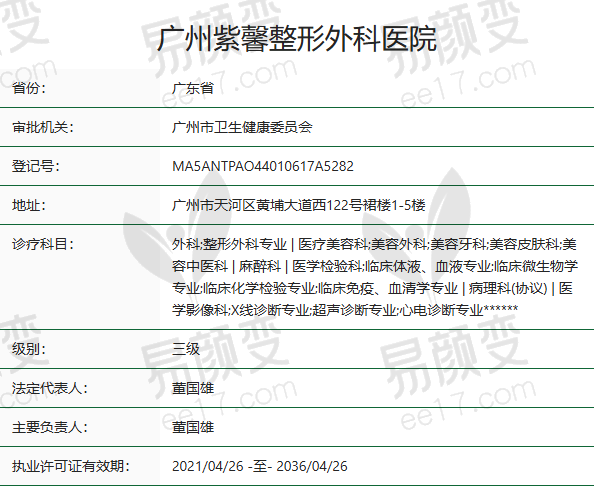Click registration number MA5ANTPAO44010617A5282
Image resolution: width=600 pixels, height=487 pixels.
pos(263,166)
